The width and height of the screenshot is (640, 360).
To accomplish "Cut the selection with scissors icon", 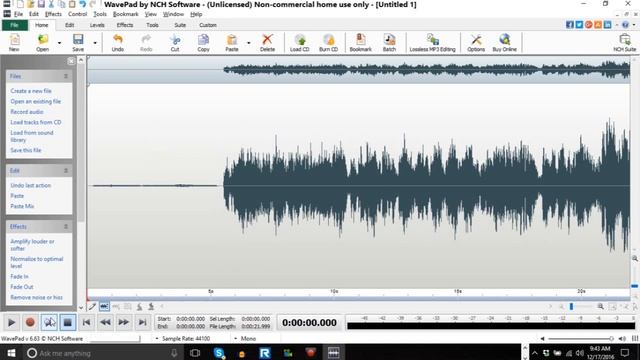I will click(175, 42).
